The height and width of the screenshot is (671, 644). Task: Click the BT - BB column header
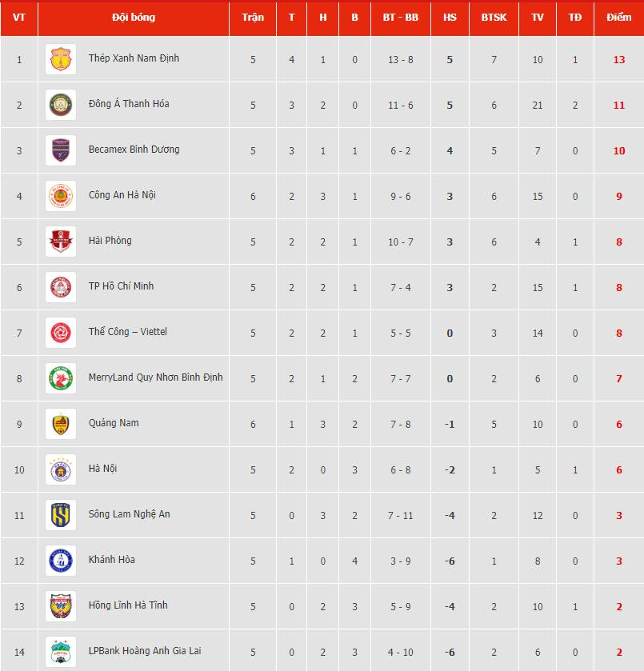pyautogui.click(x=400, y=17)
